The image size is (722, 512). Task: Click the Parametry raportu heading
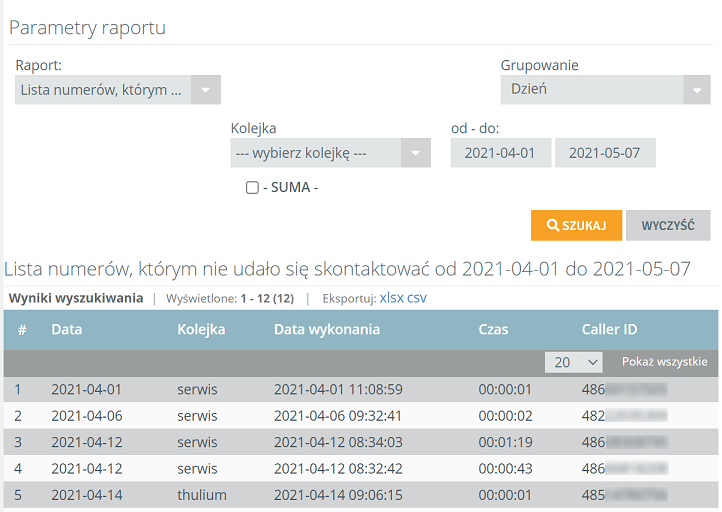(x=87, y=28)
